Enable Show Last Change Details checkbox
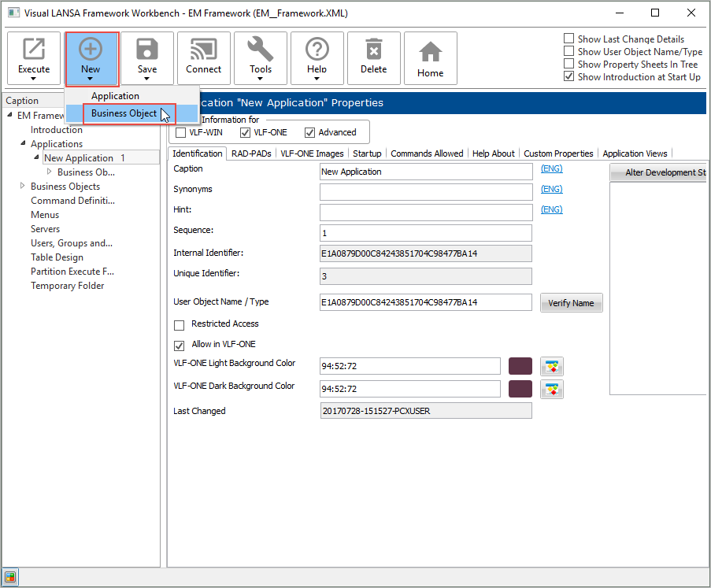 click(569, 39)
